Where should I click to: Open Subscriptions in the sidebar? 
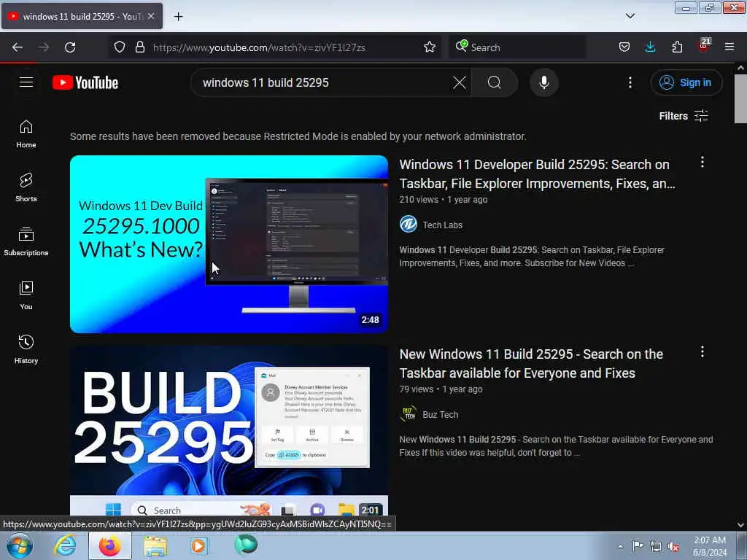(x=26, y=242)
